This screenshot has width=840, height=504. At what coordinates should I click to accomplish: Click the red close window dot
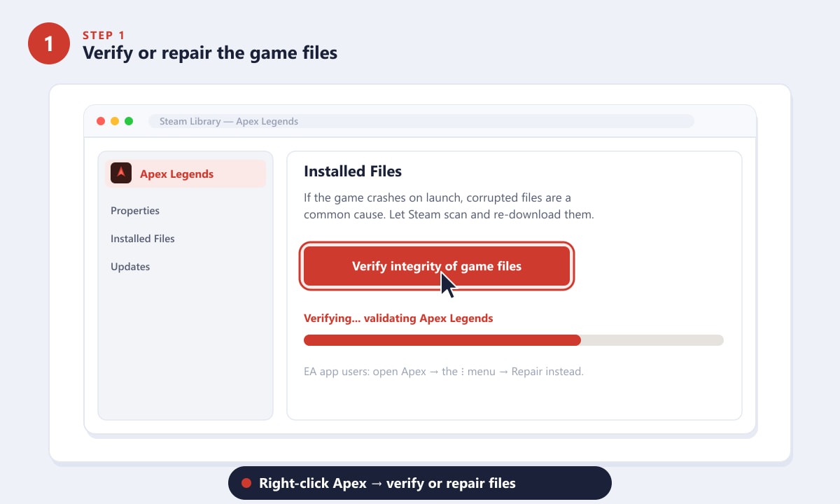coord(101,121)
